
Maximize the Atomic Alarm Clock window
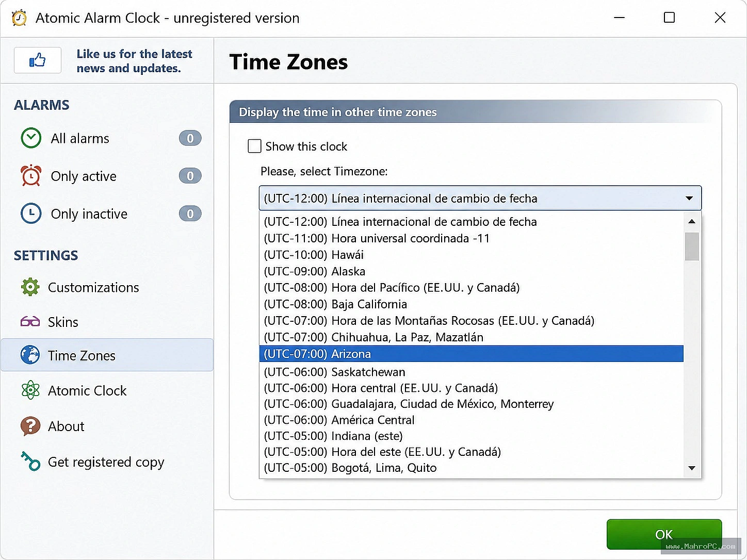click(669, 18)
